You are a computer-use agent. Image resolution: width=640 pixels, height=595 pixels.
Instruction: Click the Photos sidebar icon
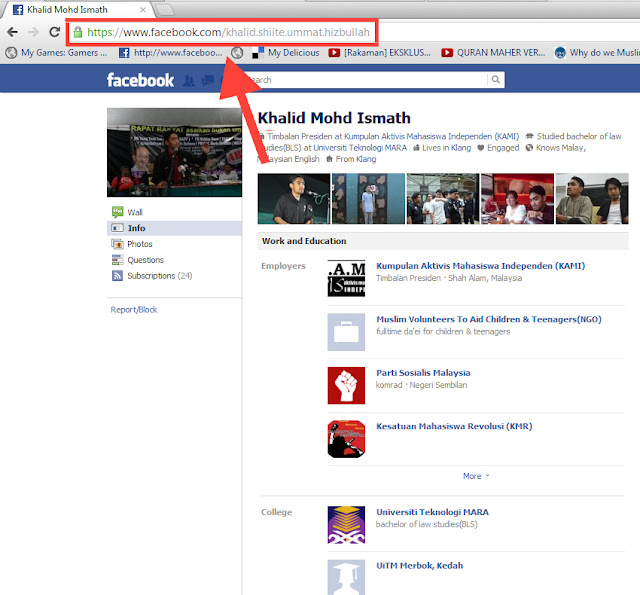[118, 244]
